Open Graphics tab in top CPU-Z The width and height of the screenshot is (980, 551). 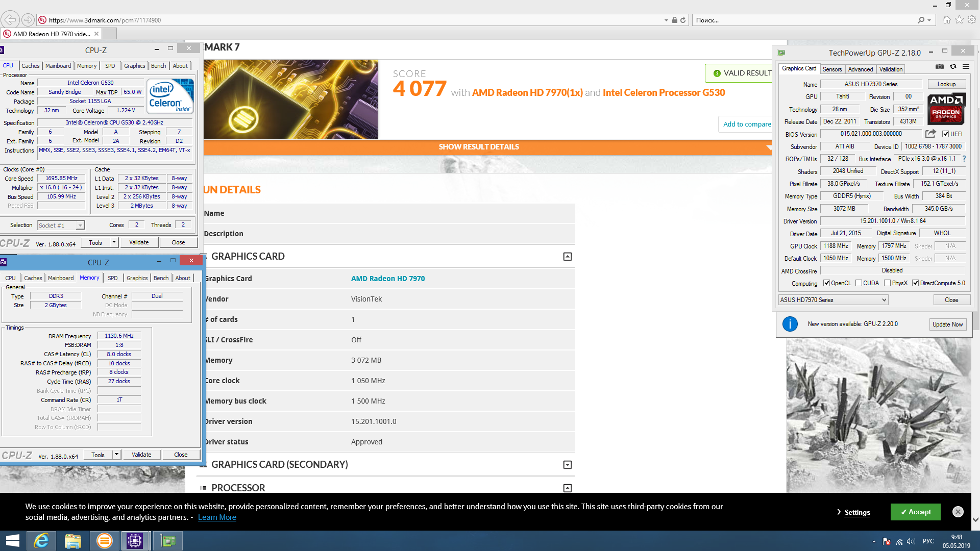135,66
